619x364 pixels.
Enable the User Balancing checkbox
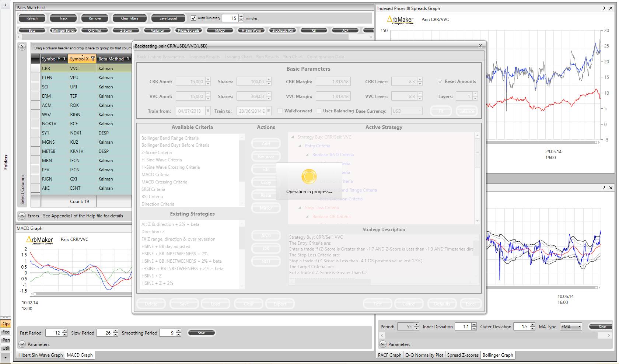click(319, 111)
